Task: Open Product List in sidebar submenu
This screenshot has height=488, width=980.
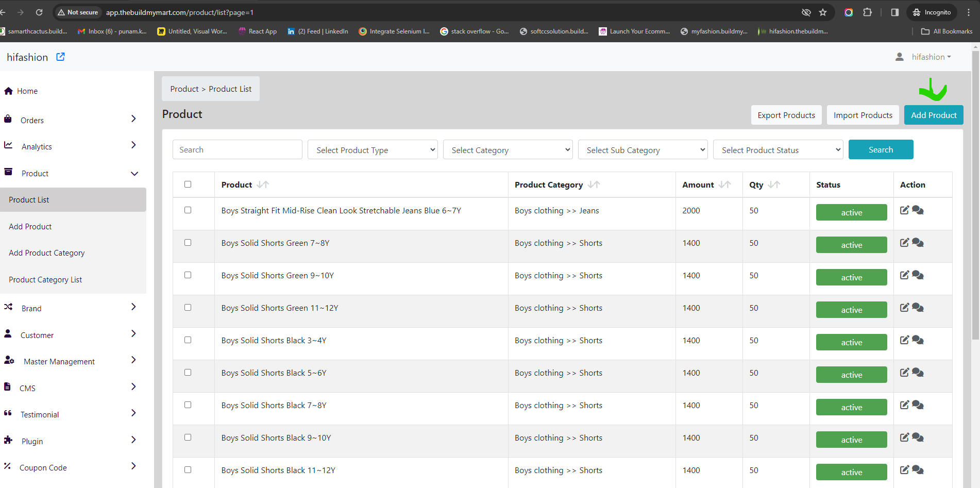Action: coord(73,200)
